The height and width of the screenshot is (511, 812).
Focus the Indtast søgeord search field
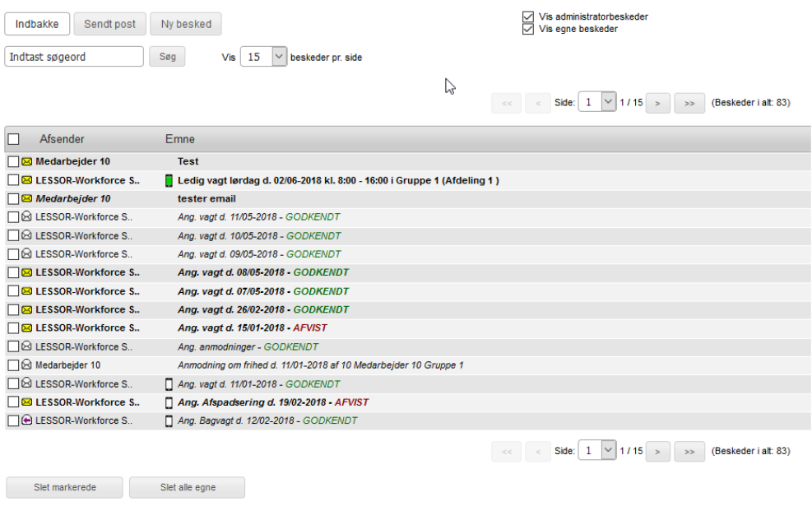(x=74, y=57)
